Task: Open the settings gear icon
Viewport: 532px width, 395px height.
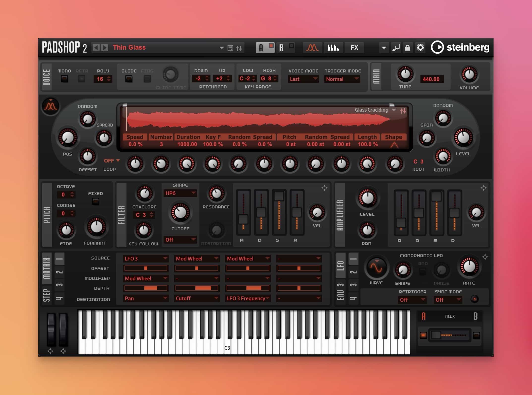Action: pos(420,47)
